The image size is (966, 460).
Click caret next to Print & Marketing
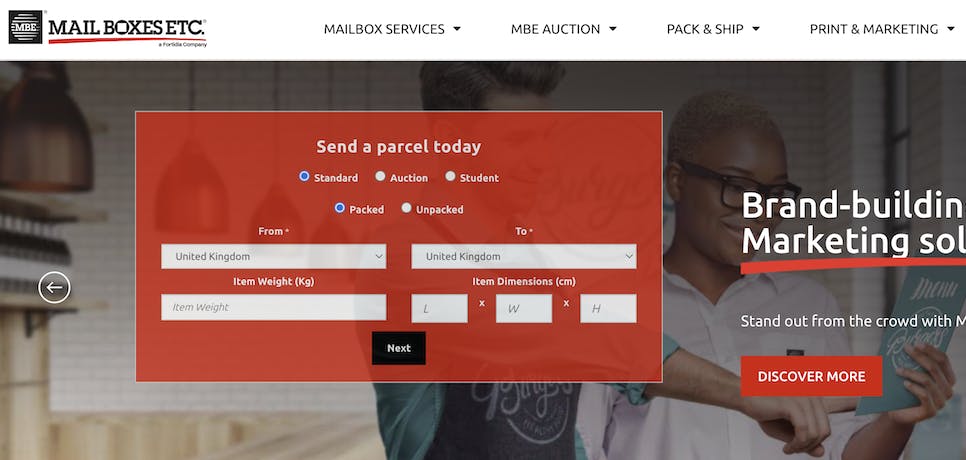pyautogui.click(x=951, y=29)
